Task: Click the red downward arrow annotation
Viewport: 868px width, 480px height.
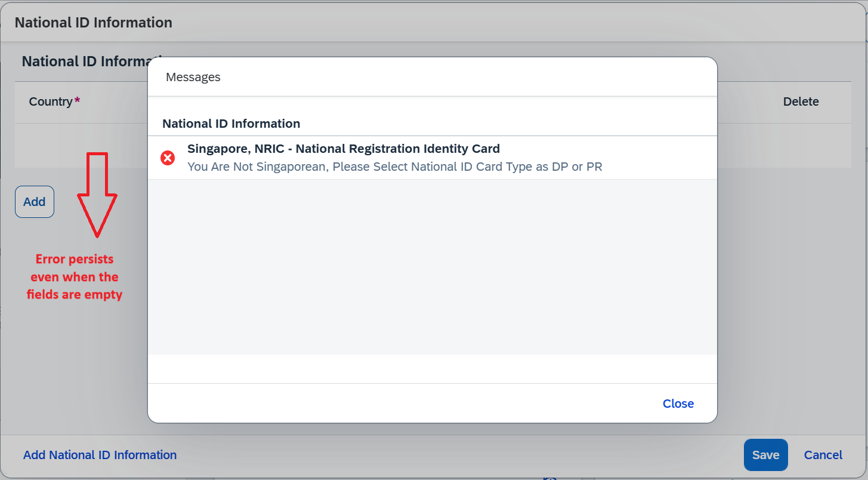Action: click(97, 194)
